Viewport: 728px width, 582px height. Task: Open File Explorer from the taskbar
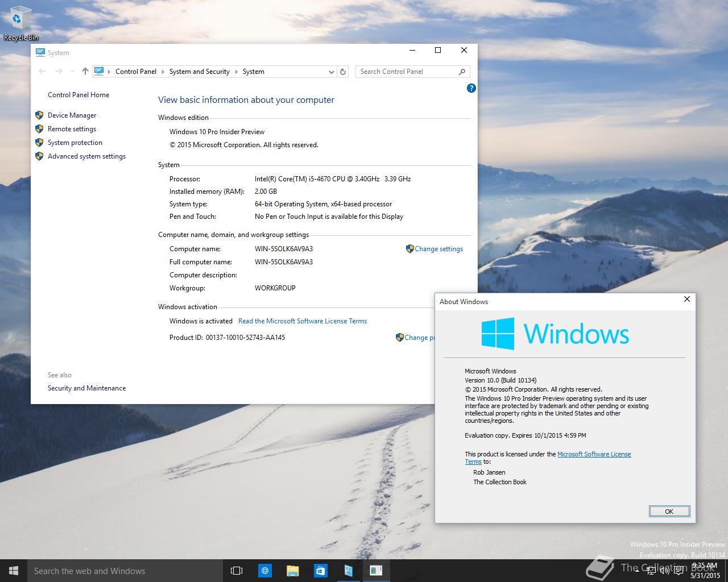[x=293, y=571]
